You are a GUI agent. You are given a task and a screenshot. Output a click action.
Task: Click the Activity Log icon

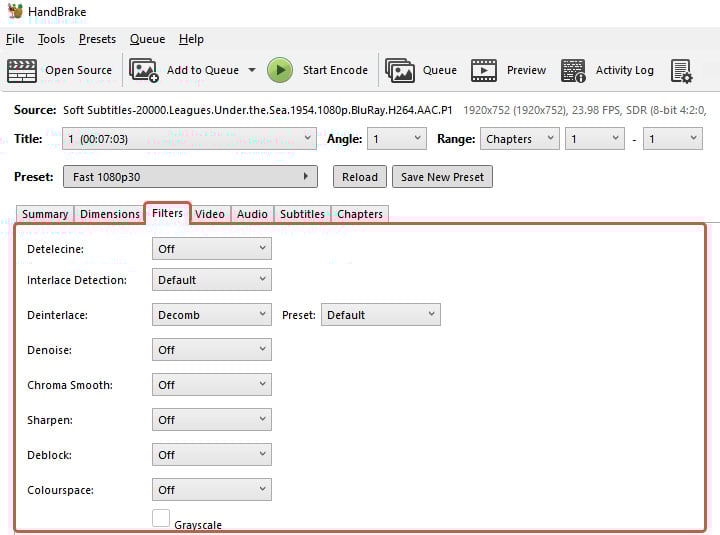573,70
